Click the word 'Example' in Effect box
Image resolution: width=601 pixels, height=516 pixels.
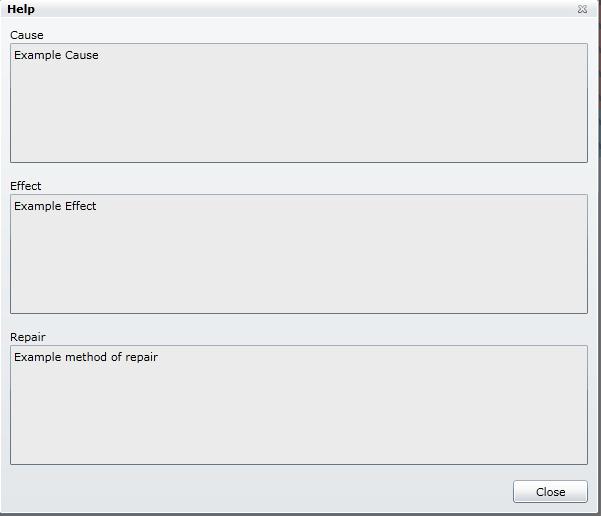pyautogui.click(x=37, y=207)
